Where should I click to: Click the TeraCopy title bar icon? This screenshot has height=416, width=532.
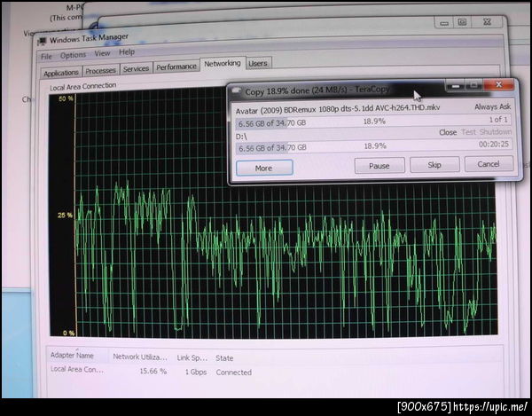point(236,91)
